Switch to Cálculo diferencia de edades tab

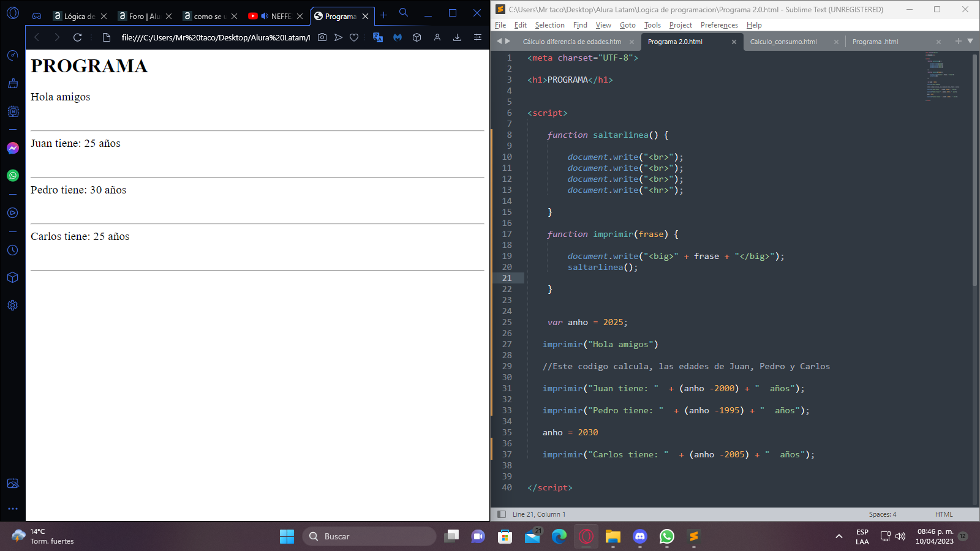click(572, 42)
